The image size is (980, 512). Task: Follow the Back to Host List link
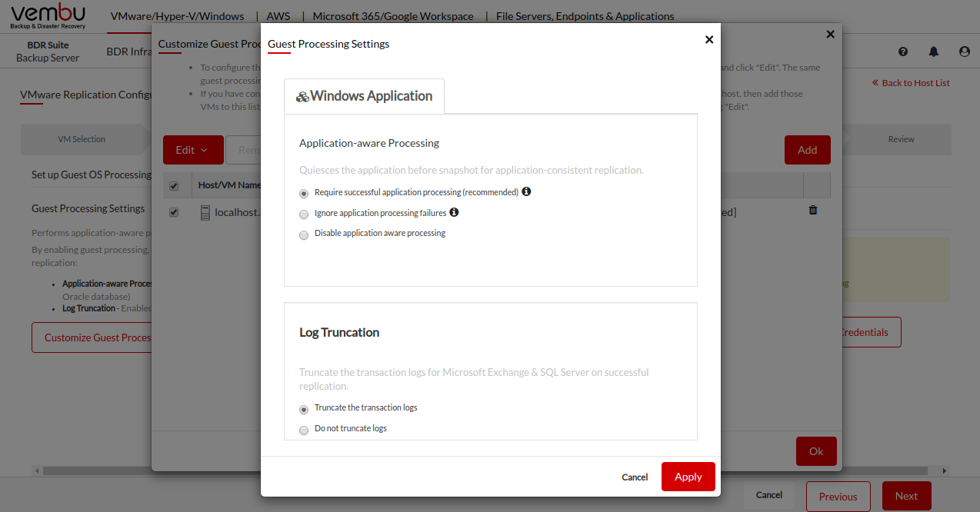[x=911, y=83]
